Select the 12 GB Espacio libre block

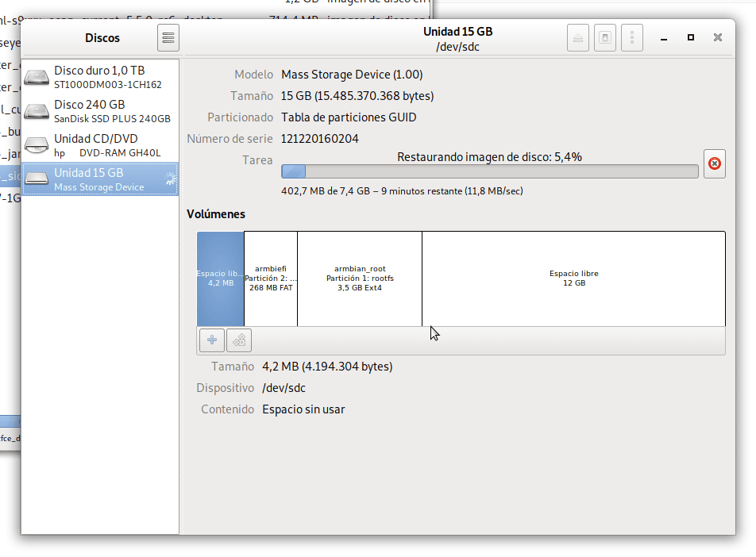(x=573, y=278)
